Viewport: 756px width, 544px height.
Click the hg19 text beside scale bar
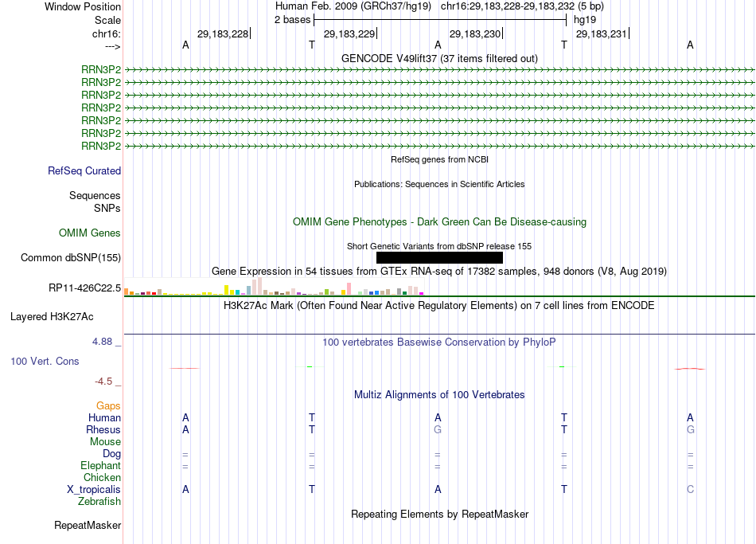585,20
